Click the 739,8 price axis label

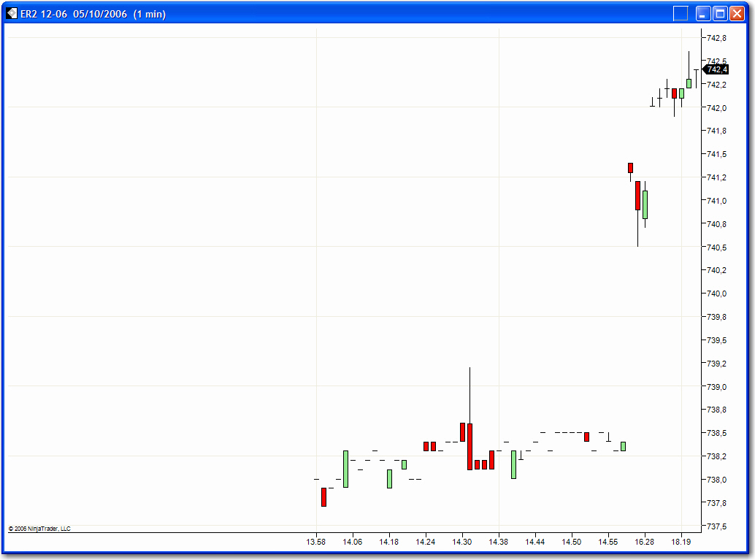tap(716, 317)
